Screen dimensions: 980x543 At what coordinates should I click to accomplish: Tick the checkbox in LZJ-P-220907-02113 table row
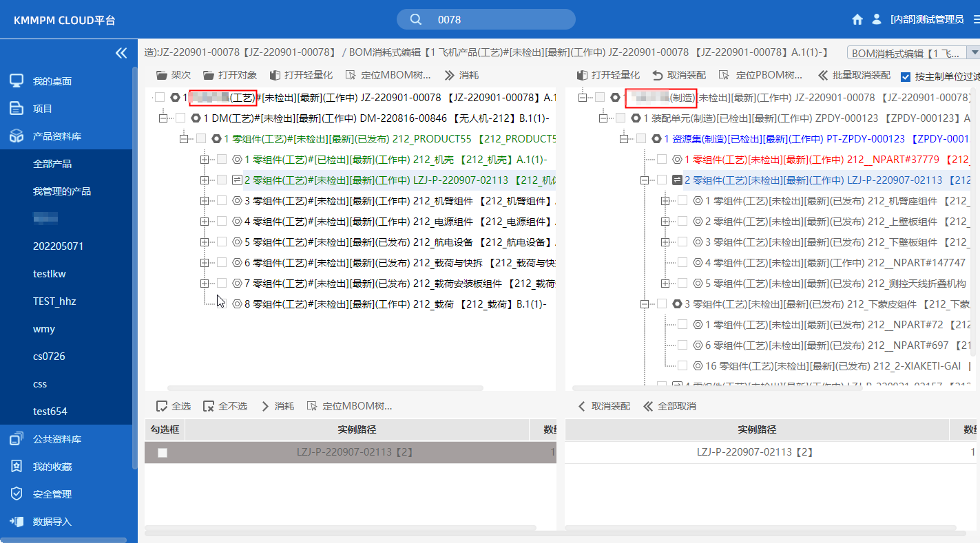pos(163,453)
